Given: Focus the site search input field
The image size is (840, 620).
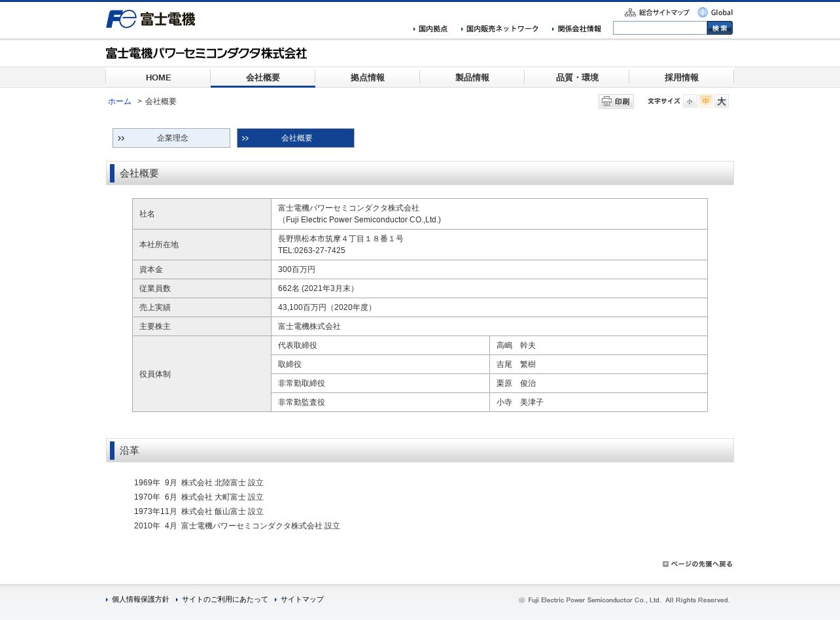Looking at the screenshot, I should 660,28.
